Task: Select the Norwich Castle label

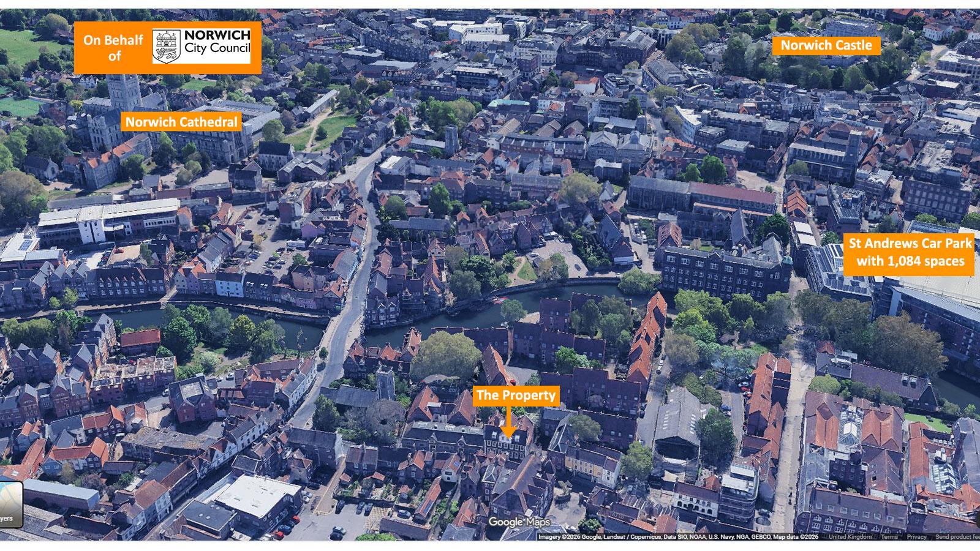Action: tap(826, 45)
